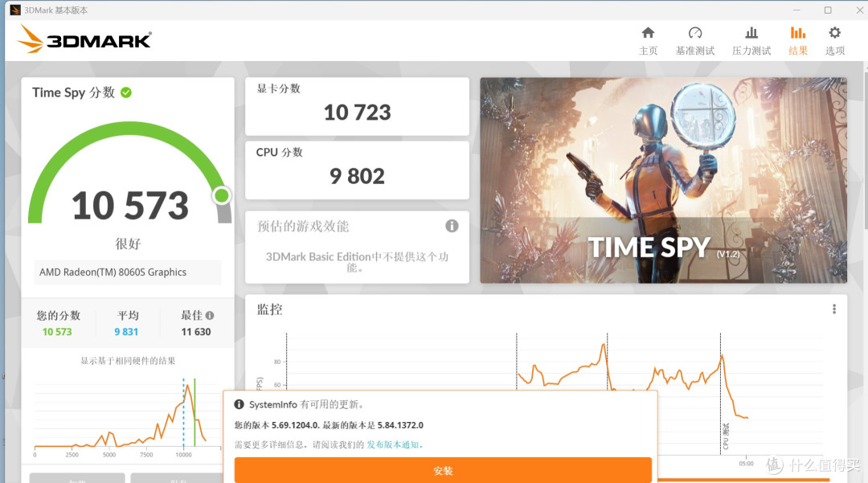Click 平均 score value 9 831
The image size is (868, 483).
tap(126, 332)
